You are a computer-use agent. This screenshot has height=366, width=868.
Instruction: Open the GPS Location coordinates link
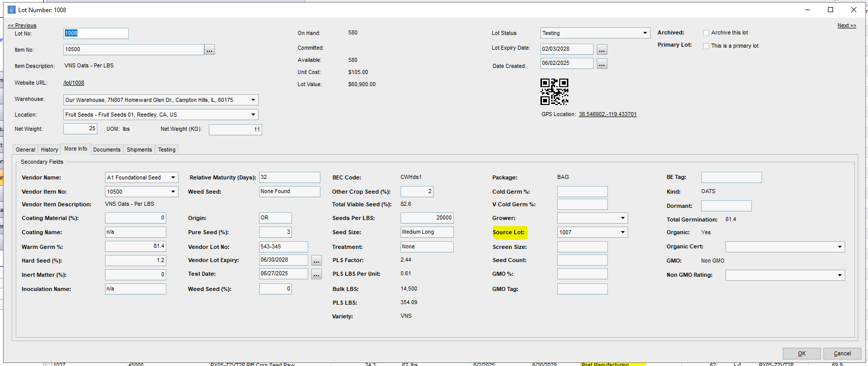[x=608, y=114]
